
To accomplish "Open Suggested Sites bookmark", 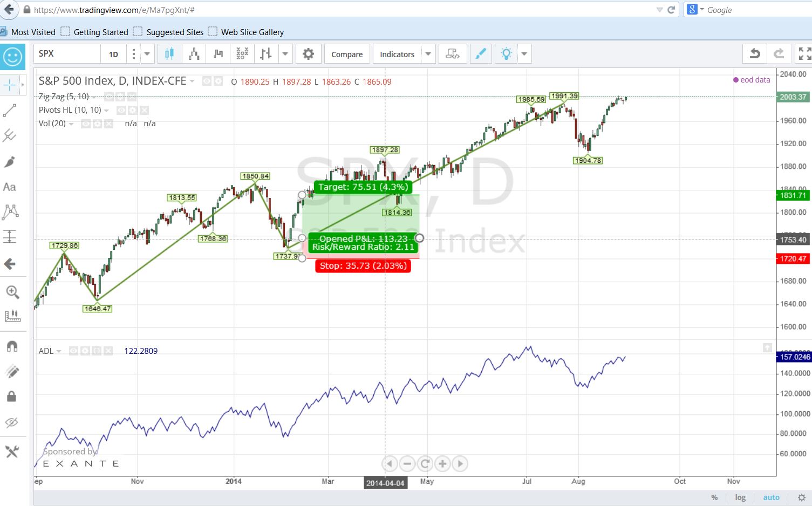I will (x=169, y=32).
